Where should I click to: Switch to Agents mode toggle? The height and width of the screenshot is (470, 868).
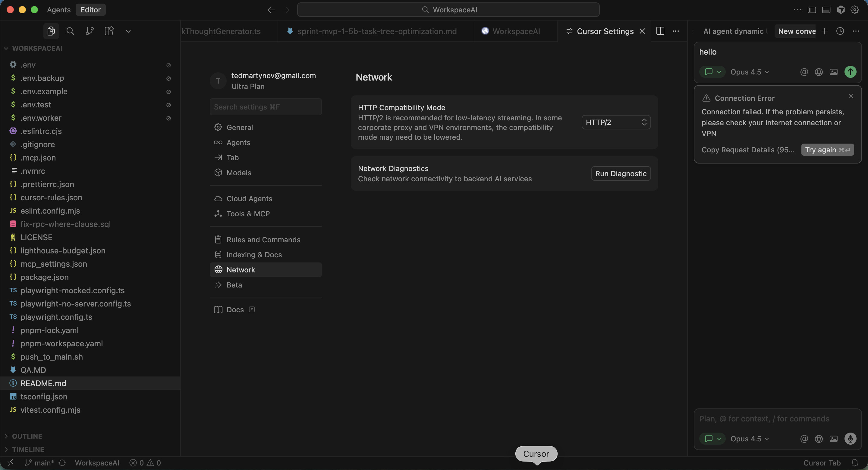(x=59, y=10)
